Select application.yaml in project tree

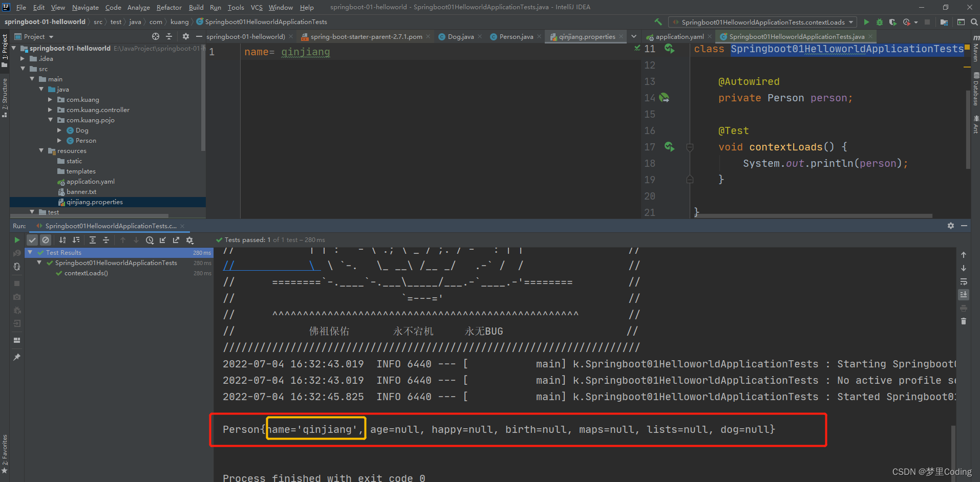click(x=90, y=181)
